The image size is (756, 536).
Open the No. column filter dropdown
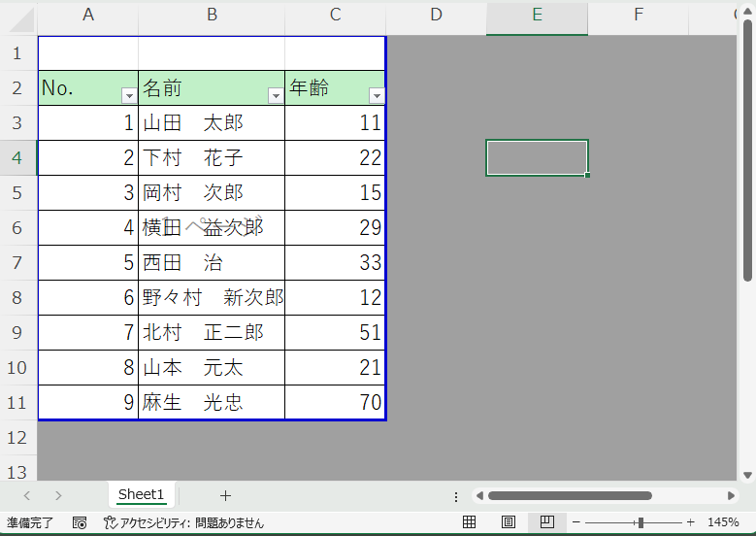tap(129, 95)
